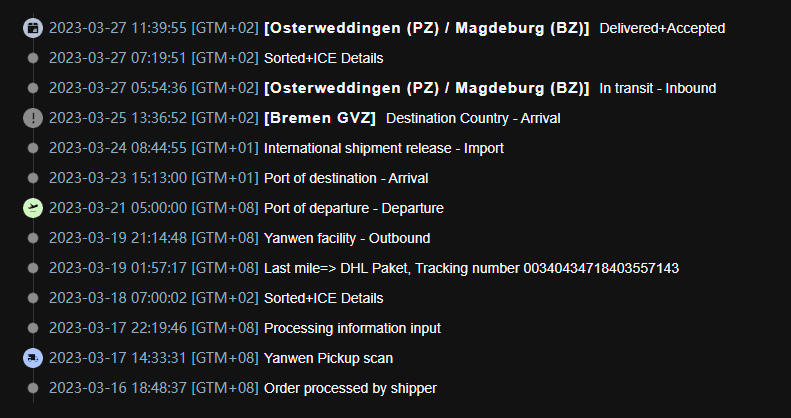
Task: Click the 2023-03-21 05:00:00 departure timestamp
Action: 118,208
